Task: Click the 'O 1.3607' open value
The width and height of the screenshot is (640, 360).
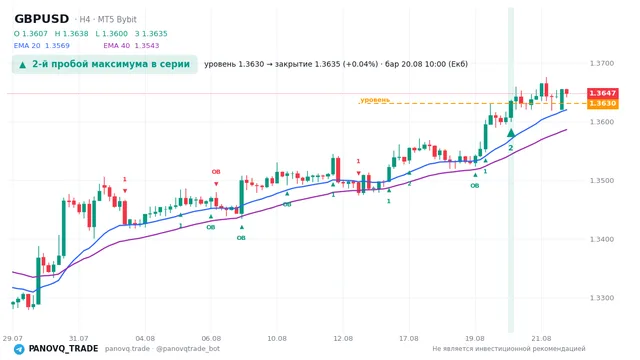Action: pos(31,34)
